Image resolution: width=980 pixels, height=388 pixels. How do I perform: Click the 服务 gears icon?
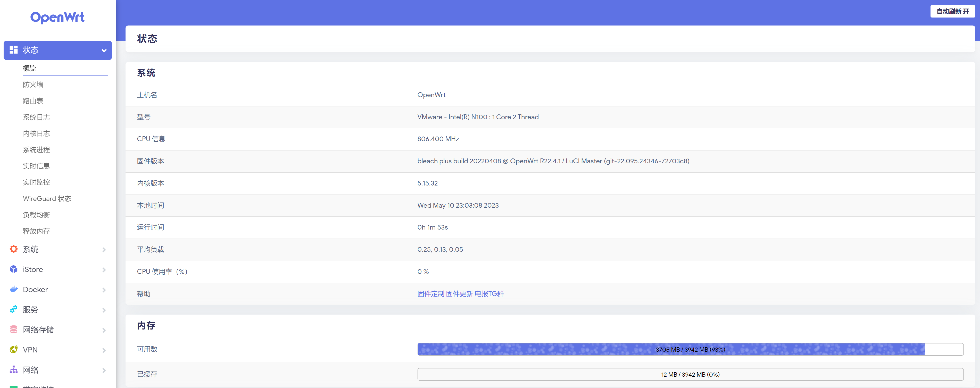click(14, 309)
